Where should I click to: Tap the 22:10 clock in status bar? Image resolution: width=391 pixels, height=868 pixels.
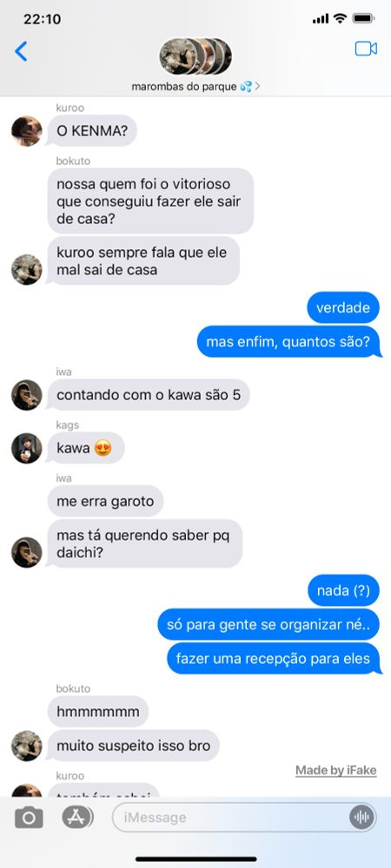pos(42,19)
